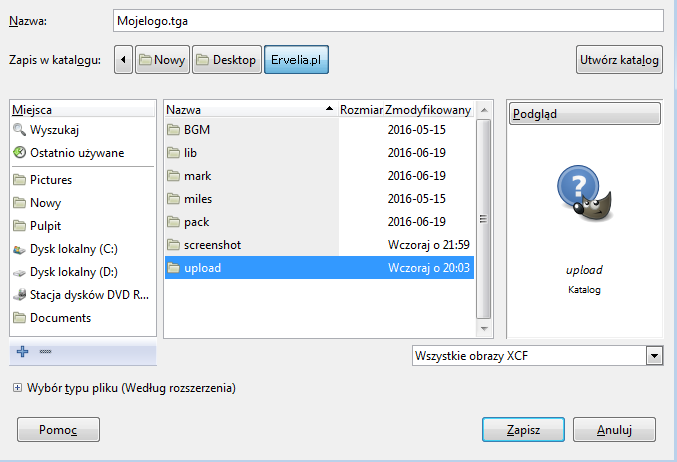Screen dimensions: 677x462
Task: Click Utwórz katalog button
Action: [619, 60]
